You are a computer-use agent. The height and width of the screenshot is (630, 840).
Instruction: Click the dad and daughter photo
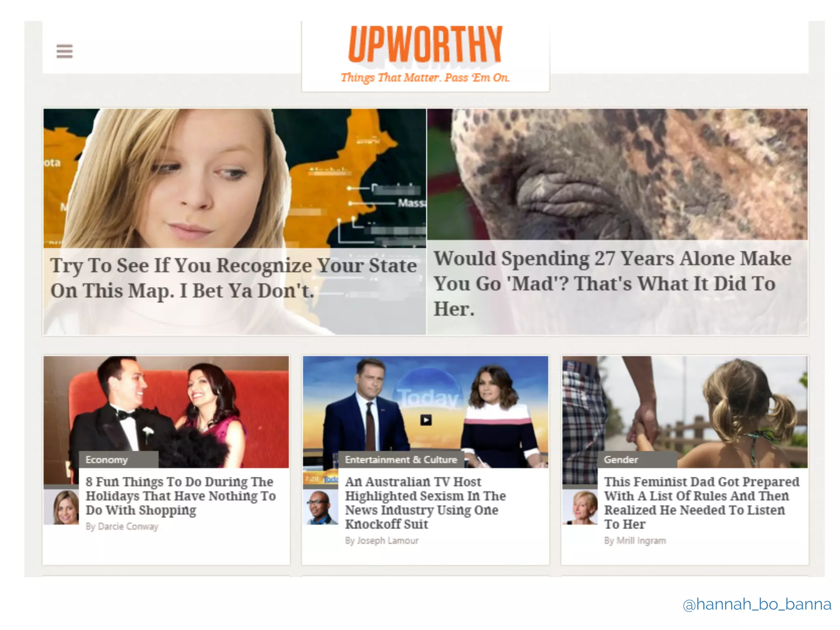pos(685,411)
